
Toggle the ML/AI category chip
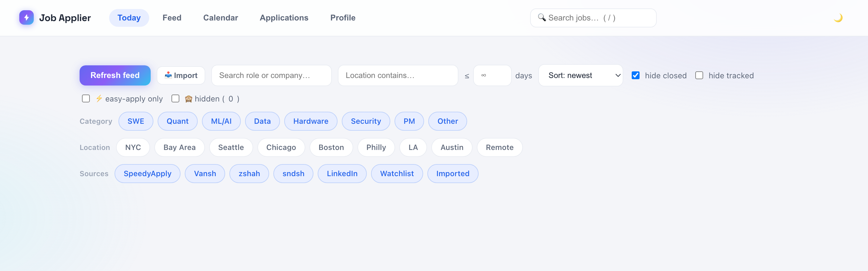pyautogui.click(x=221, y=121)
